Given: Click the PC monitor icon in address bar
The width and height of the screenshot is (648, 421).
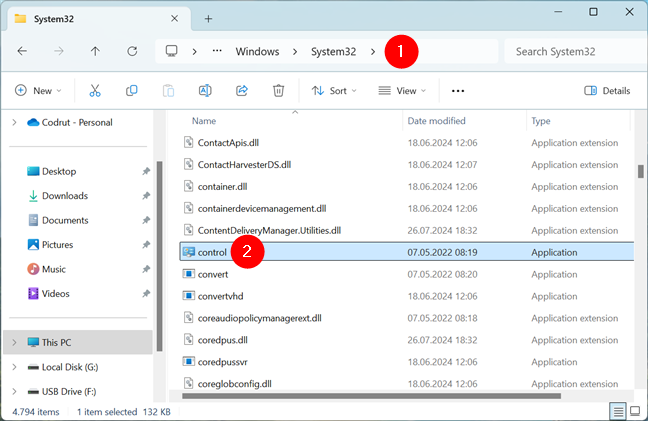Looking at the screenshot, I should 172,51.
